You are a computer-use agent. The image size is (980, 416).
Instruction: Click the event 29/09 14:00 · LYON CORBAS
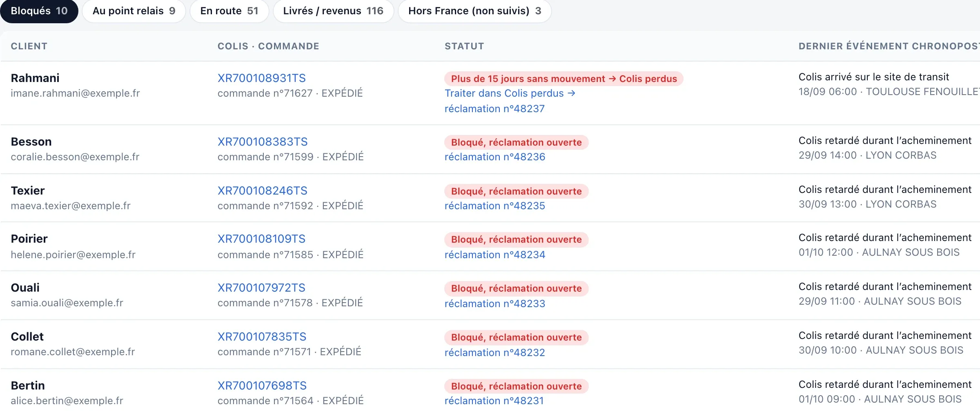point(868,155)
